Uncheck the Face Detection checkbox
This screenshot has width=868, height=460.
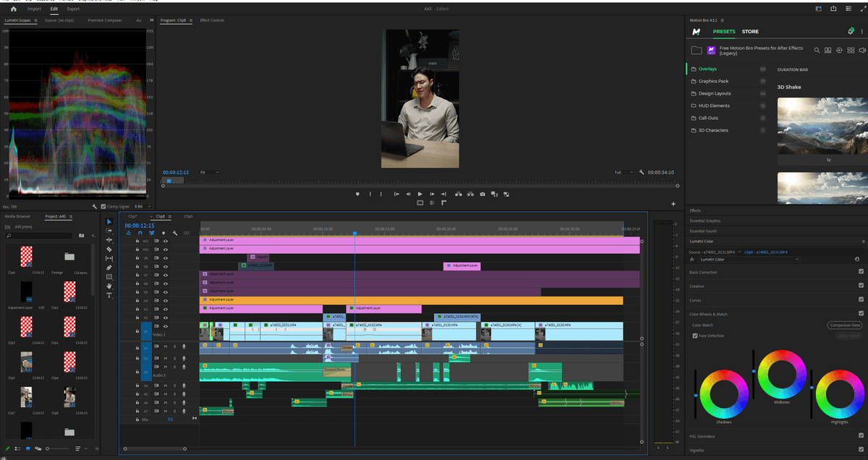tap(694, 336)
